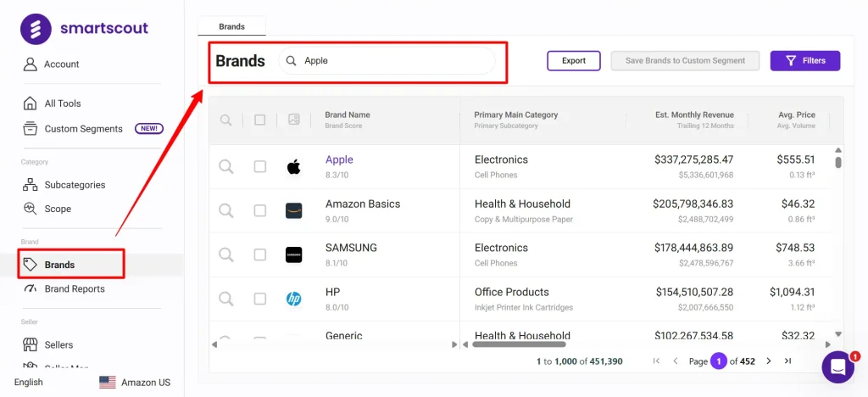The height and width of the screenshot is (397, 868).
Task: Click the Amazon Basics logo thumbnail
Action: tap(294, 210)
